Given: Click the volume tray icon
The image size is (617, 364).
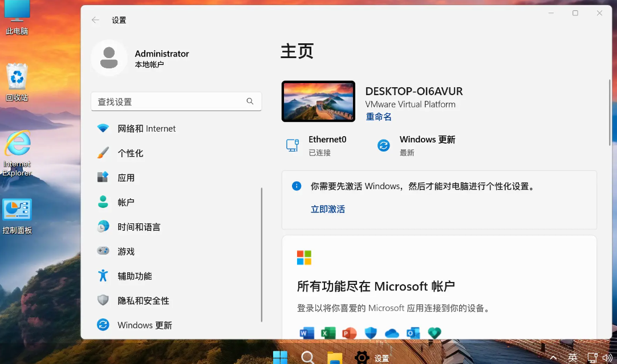Looking at the screenshot, I should [x=607, y=358].
